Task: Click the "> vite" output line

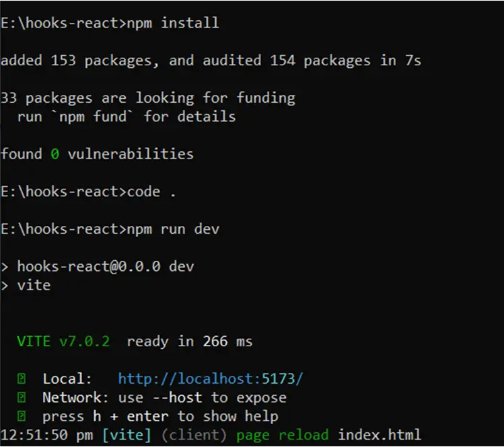Action: [26, 285]
